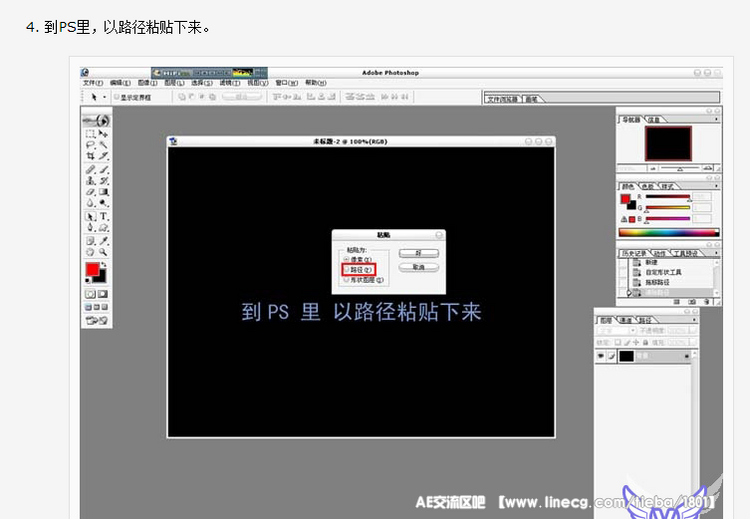
Task: Click the Navigator zoom slider
Action: click(681, 168)
